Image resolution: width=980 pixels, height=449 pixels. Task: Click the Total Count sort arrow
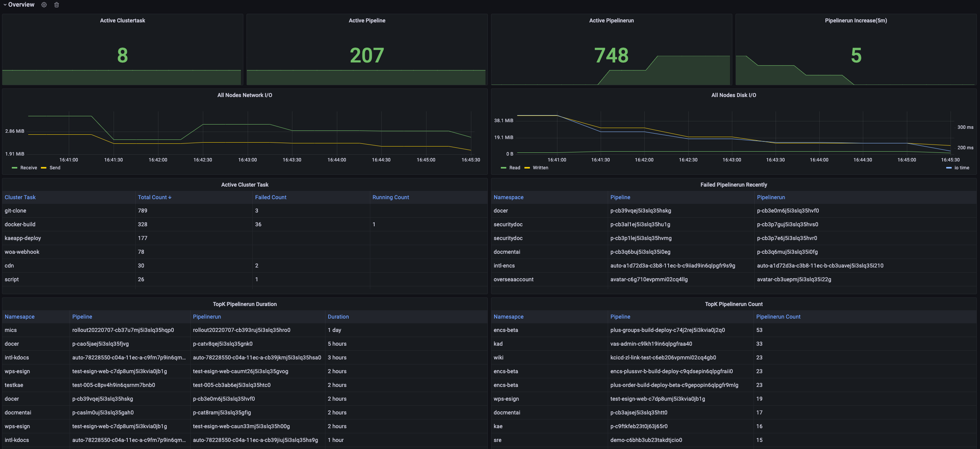coord(170,198)
